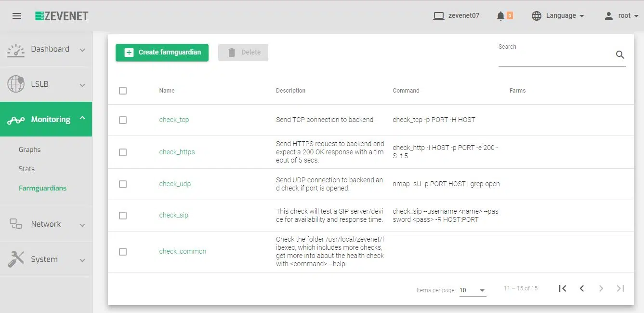Click into the Search input field
644x313 pixels.
[x=554, y=57]
